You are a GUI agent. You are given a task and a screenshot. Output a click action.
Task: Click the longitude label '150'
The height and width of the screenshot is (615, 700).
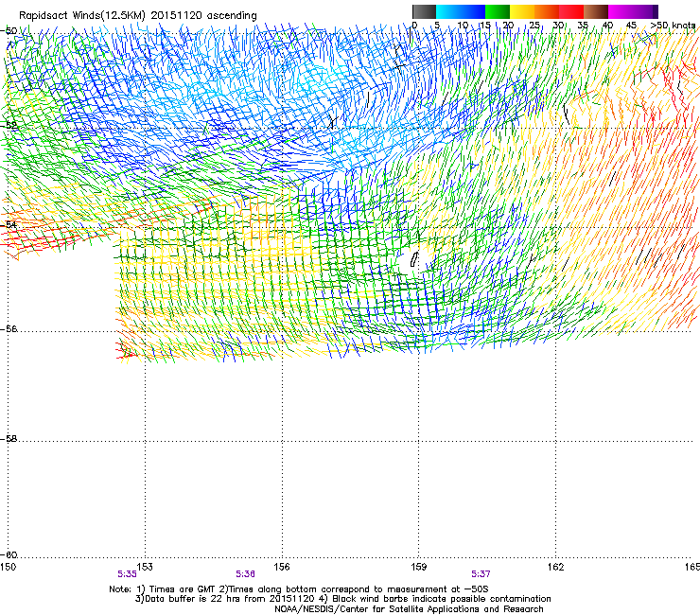click(8, 567)
